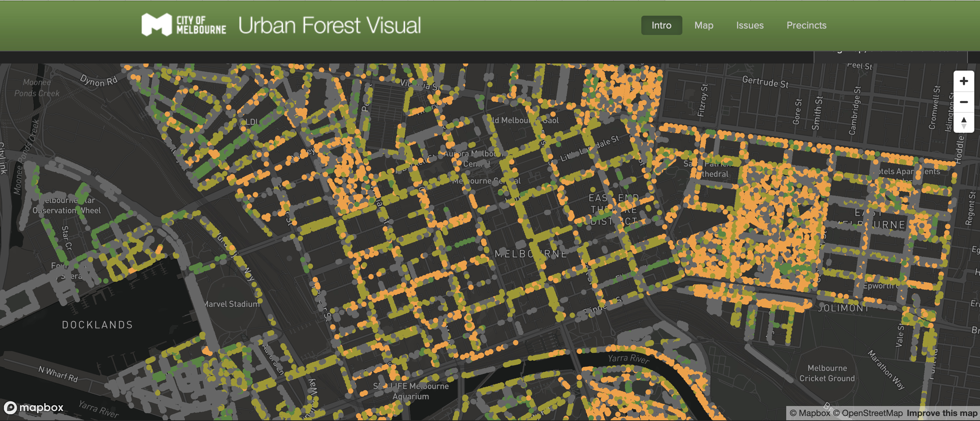This screenshot has height=421, width=980.
Task: Click the Gertrude St street label
Action: 765,82
